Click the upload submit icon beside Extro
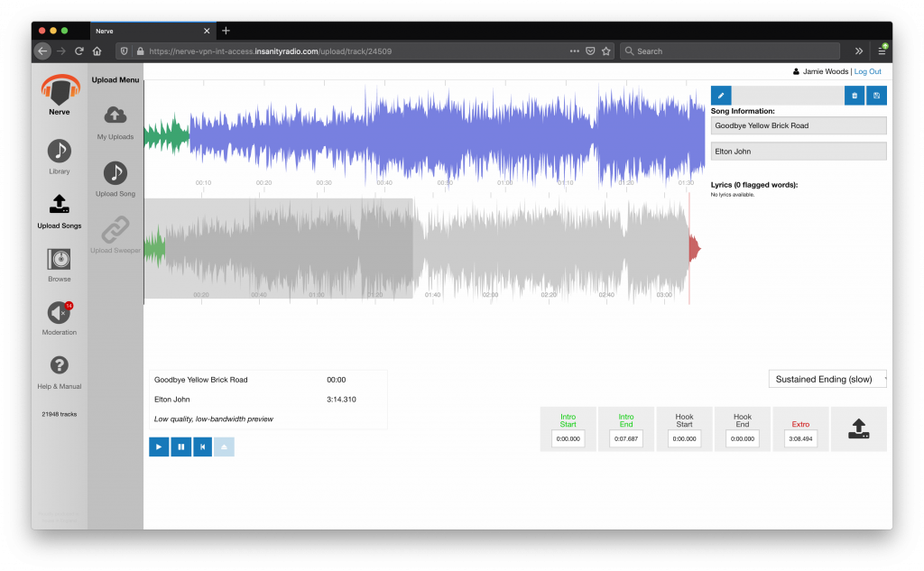The height and width of the screenshot is (571, 924). (859, 429)
